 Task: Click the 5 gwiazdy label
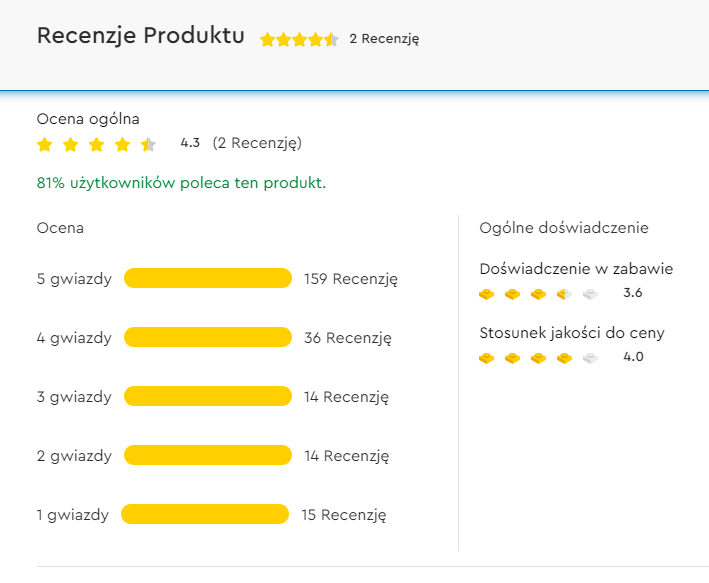click(74, 279)
